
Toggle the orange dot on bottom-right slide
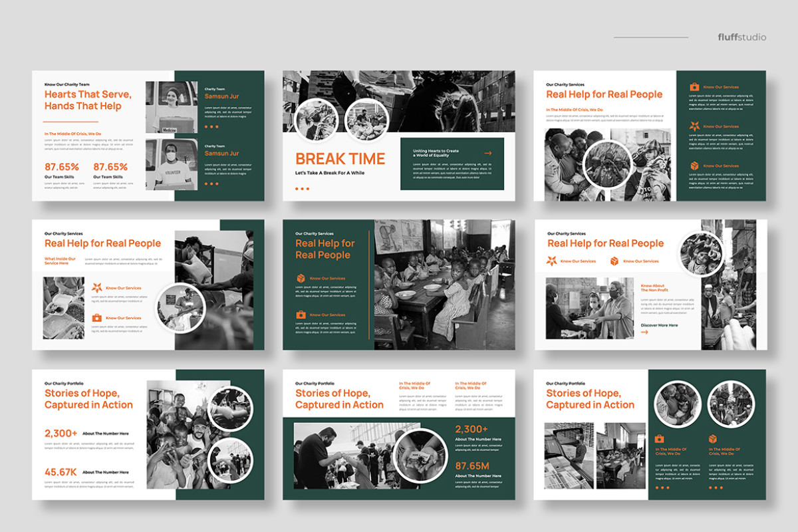point(657,488)
